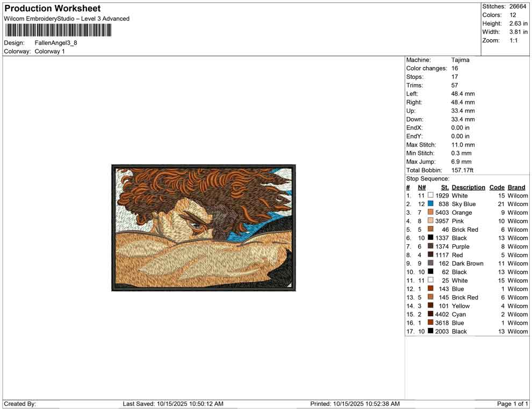Click the 'Yellow' description text

point(461,305)
